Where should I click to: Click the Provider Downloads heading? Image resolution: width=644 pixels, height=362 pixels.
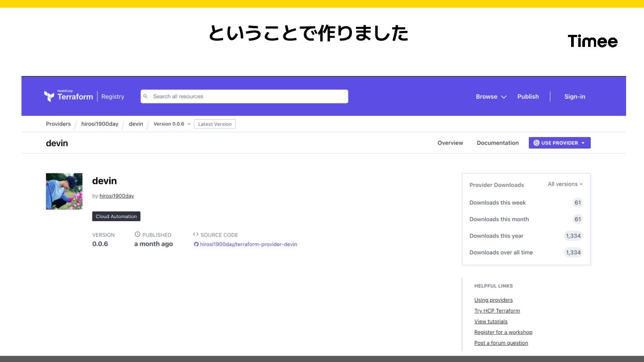pos(496,185)
